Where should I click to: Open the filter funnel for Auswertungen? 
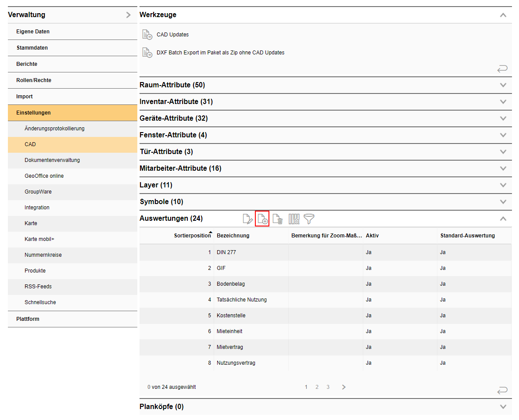[x=309, y=219]
